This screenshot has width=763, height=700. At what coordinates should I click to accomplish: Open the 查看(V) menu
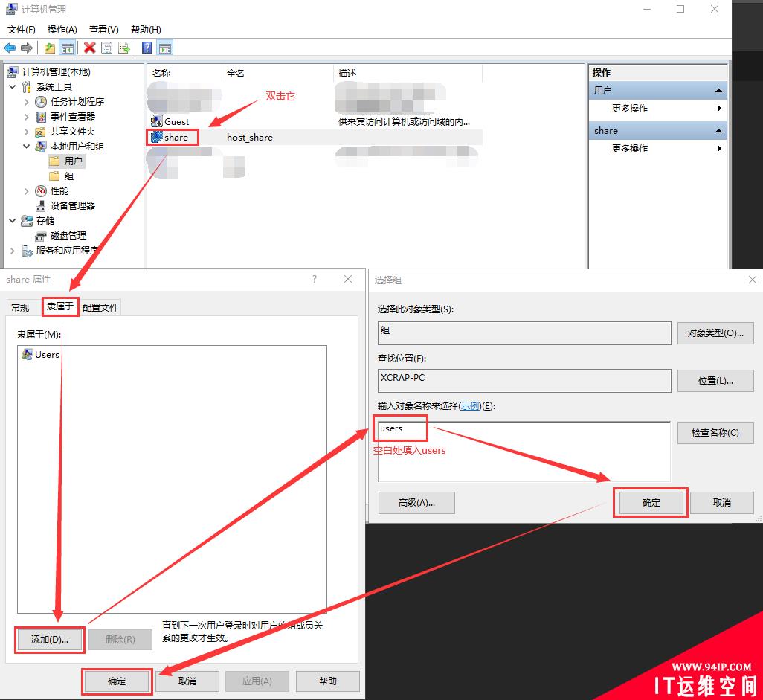point(103,29)
